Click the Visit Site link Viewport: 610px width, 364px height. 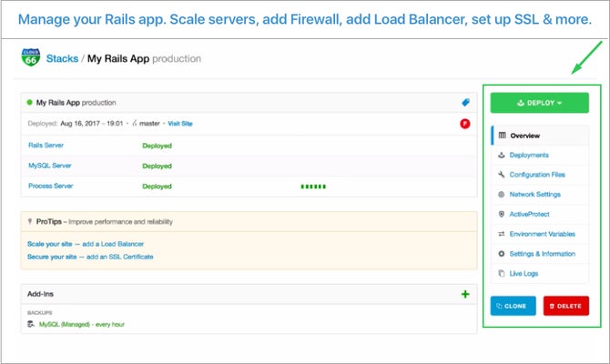180,123
